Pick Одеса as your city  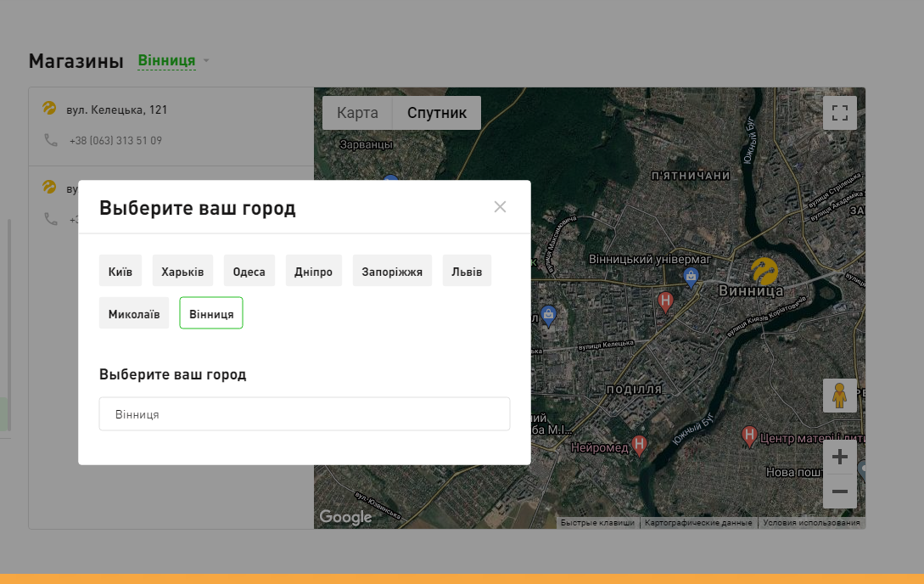(249, 271)
